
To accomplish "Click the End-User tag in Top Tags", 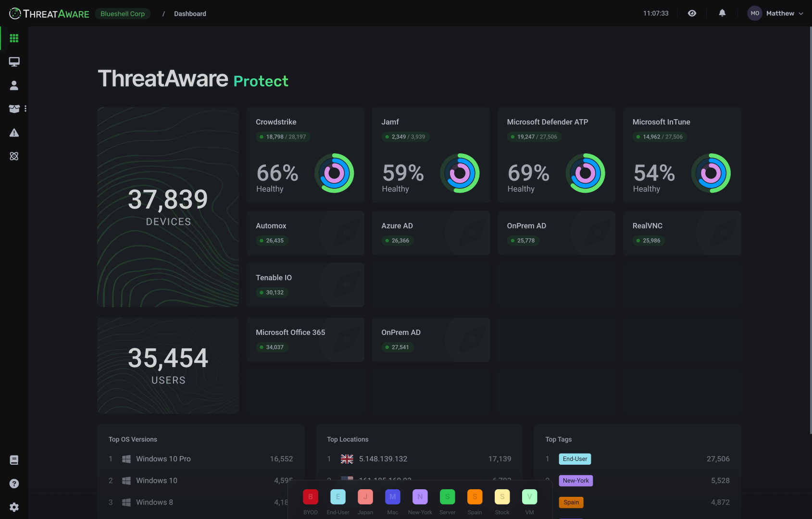I will coord(575,459).
